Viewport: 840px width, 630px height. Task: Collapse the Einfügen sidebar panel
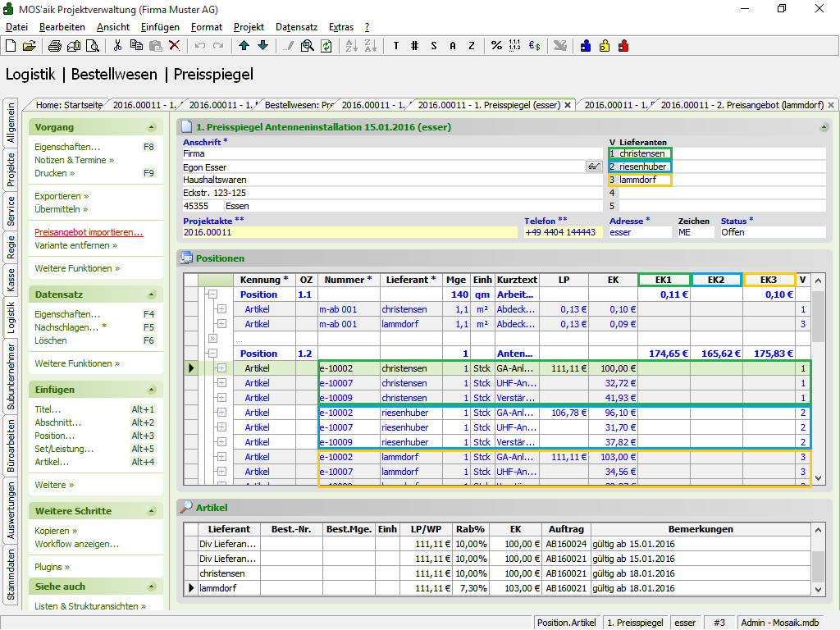pos(151,390)
